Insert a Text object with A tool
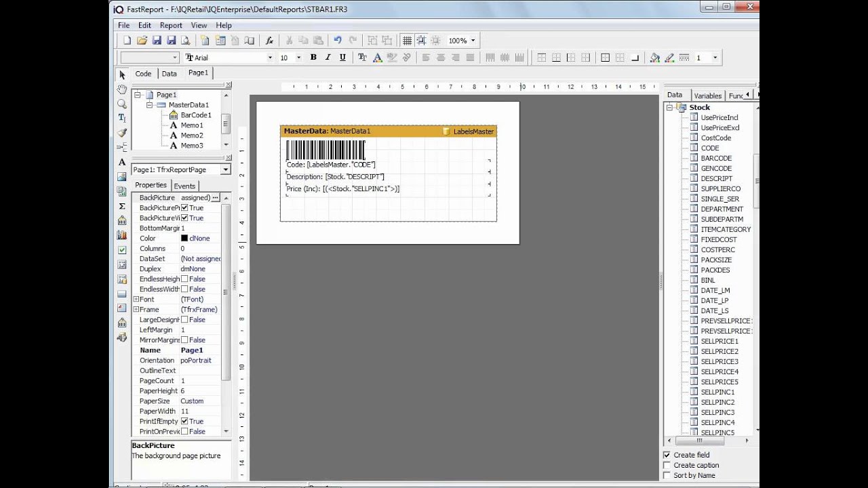Viewport: 868px width, 488px height. click(122, 162)
